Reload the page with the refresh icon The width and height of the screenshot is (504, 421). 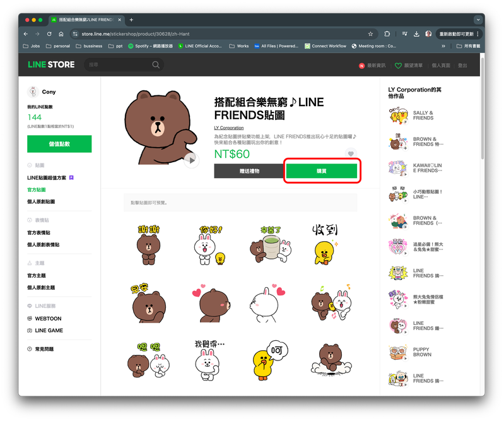[49, 34]
